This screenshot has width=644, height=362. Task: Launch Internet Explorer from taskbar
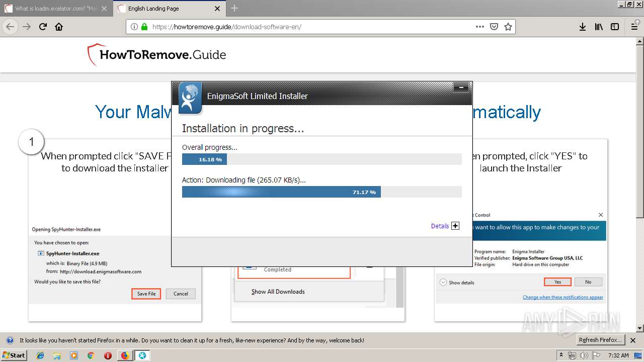[40, 355]
